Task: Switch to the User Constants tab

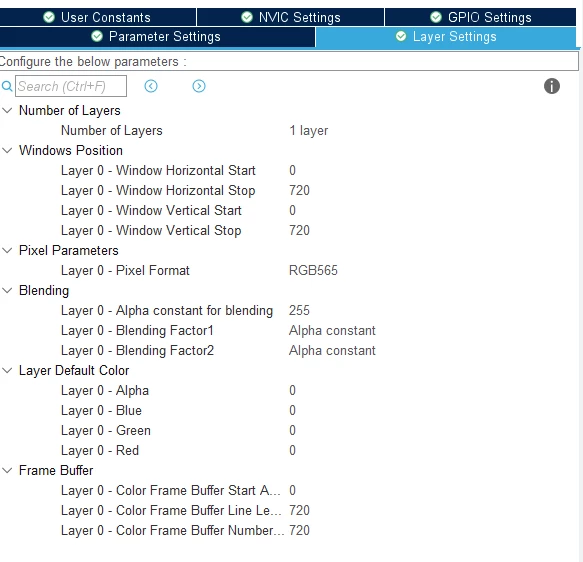Action: [97, 17]
